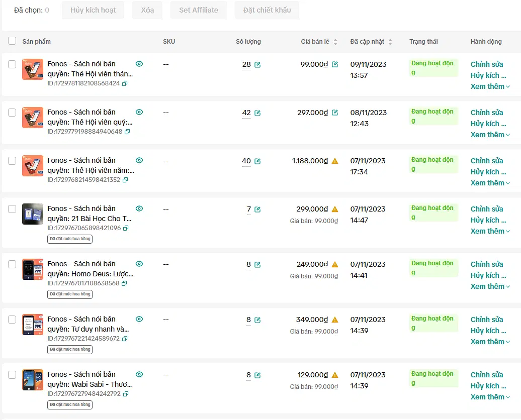Toggle visibility eye for Thẻ Hội viên quý
This screenshot has width=521, height=420.
pos(140,112)
